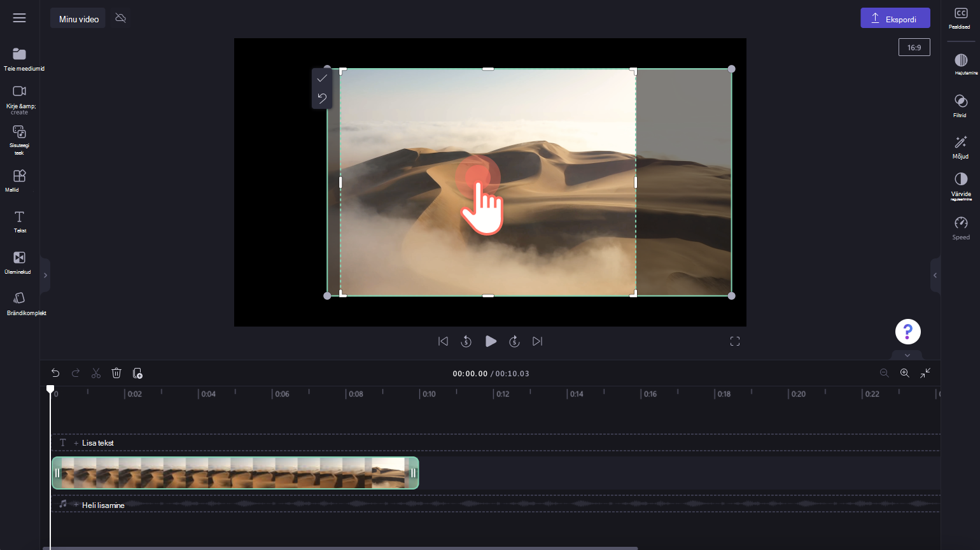980x550 pixels.
Task: Select the Tekst text tool
Action: point(20,222)
